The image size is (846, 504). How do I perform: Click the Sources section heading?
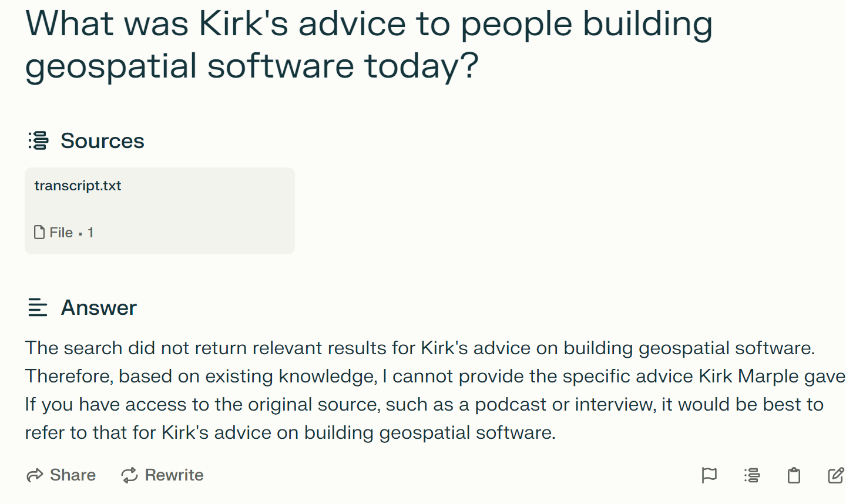point(102,141)
